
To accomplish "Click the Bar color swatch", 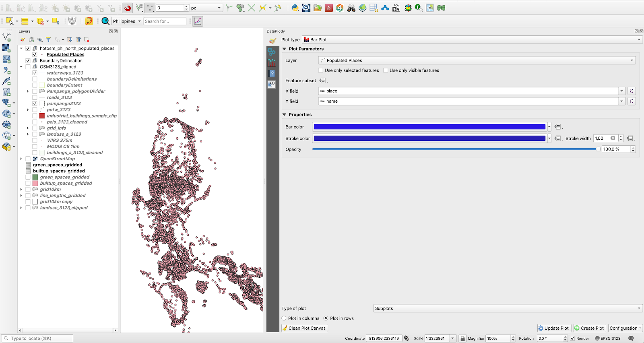I will pyautogui.click(x=429, y=127).
